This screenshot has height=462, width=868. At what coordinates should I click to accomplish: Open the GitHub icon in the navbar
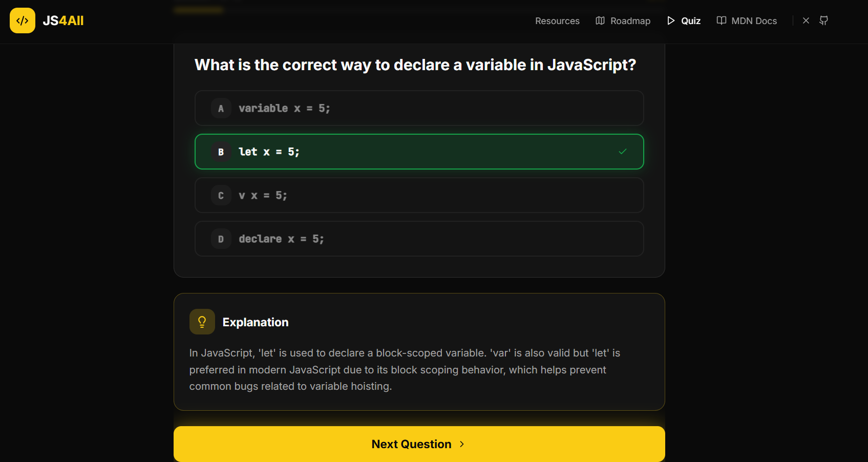click(x=824, y=20)
